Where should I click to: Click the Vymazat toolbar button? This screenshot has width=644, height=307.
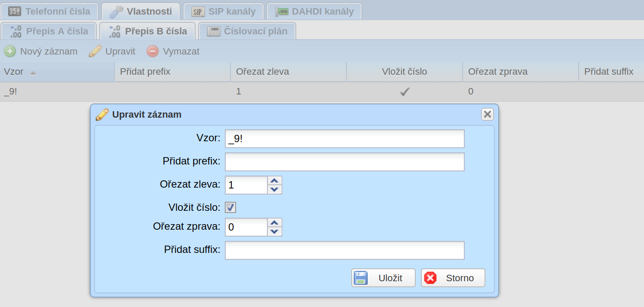coord(173,52)
